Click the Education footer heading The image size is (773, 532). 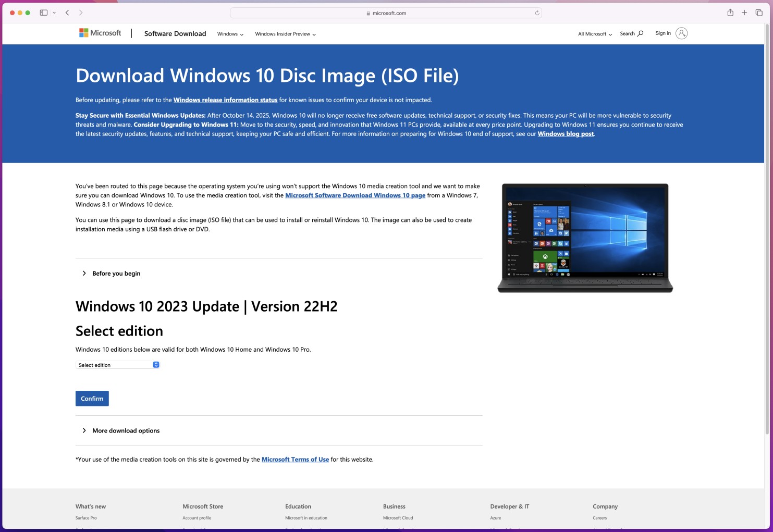tap(298, 506)
